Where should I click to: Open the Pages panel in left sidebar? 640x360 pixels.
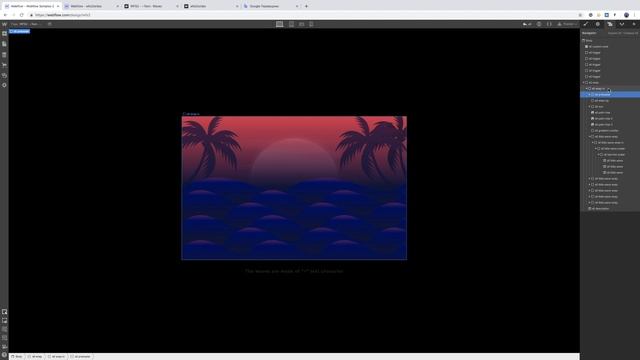(4, 44)
